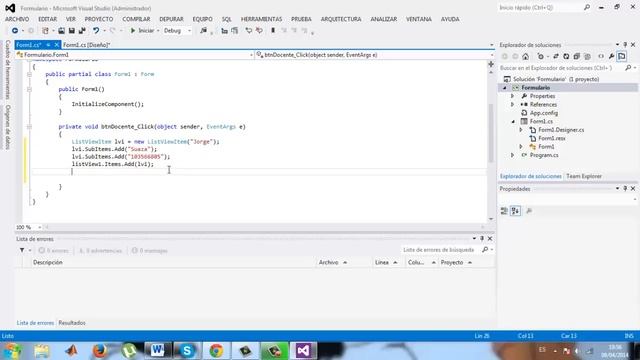Image resolution: width=640 pixels, height=360 pixels.
Task: Close the Form1.cs code tab
Action: [x=57, y=45]
